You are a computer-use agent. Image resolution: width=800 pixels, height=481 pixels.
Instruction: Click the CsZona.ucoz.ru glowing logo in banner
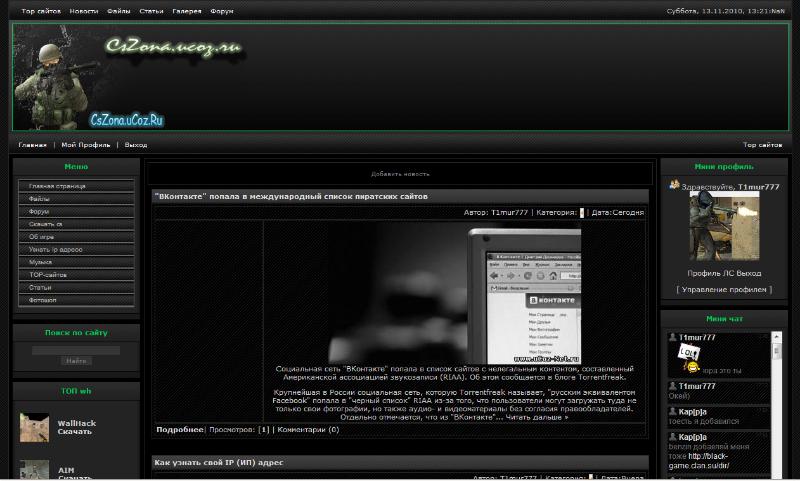[x=173, y=47]
